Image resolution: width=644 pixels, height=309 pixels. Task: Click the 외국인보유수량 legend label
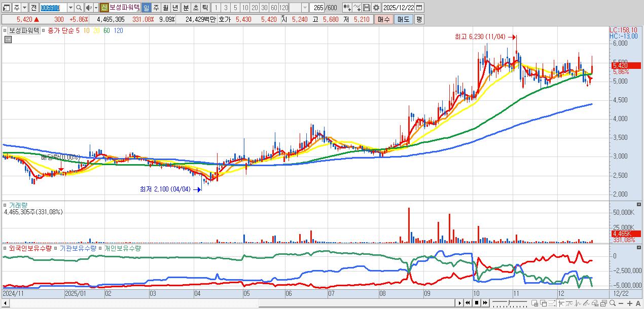pos(30,248)
